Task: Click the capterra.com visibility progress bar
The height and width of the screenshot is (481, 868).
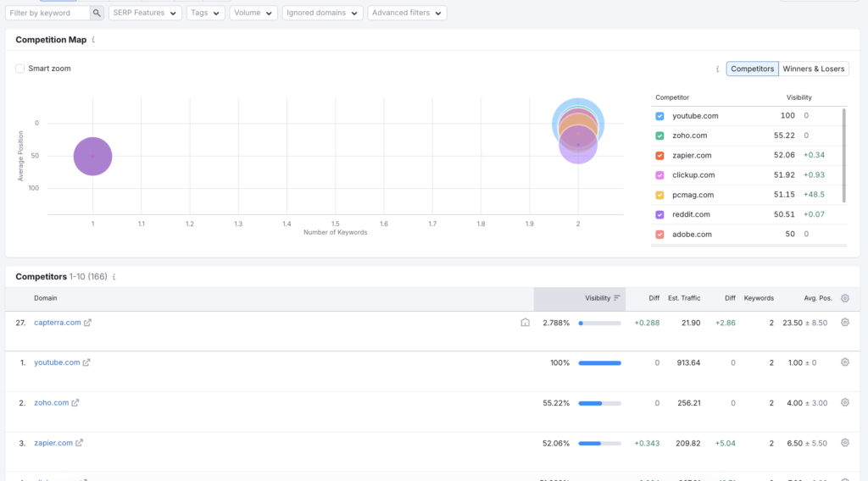Action: tap(599, 323)
